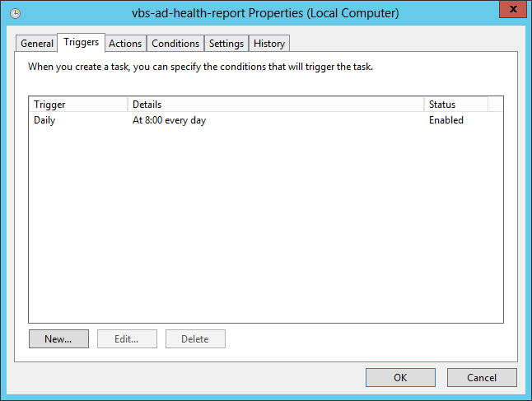View the History tab
The width and height of the screenshot is (532, 401).
pos(269,44)
